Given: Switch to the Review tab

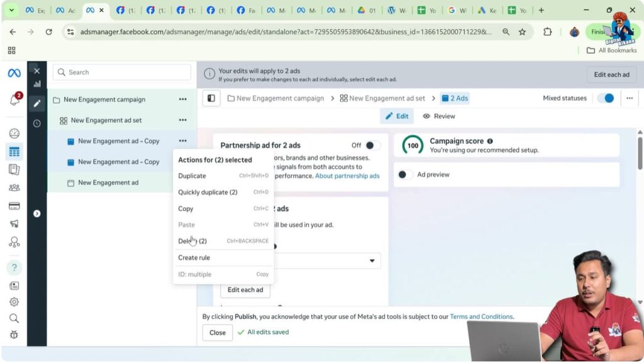Looking at the screenshot, I should coord(439,116).
